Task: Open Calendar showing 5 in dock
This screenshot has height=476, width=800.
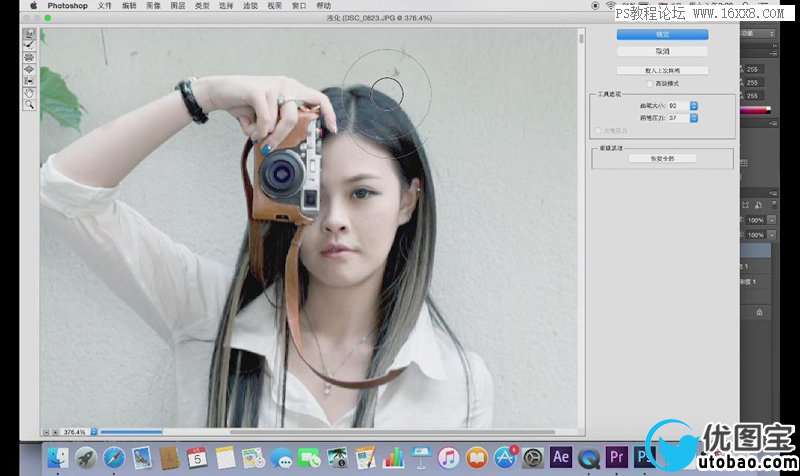Action: 197,457
